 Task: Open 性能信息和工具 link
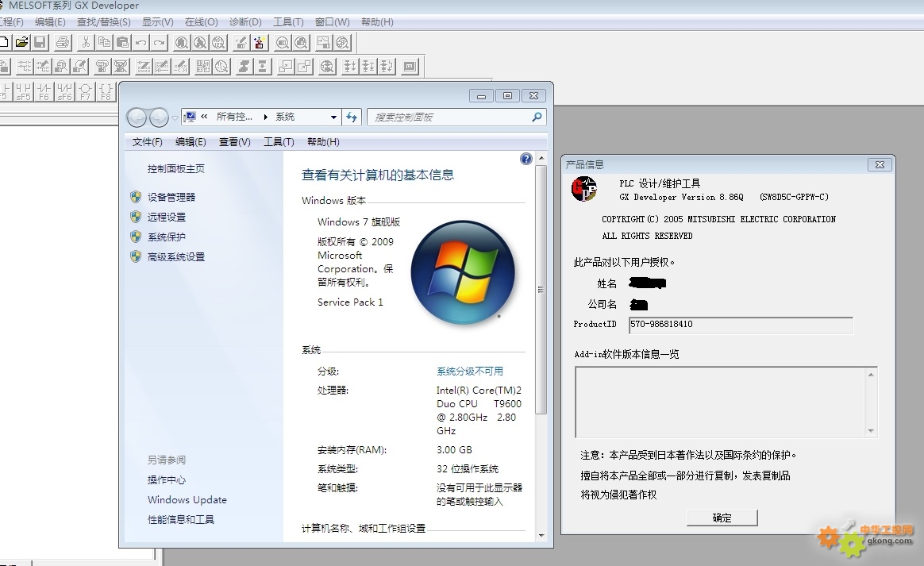181,519
